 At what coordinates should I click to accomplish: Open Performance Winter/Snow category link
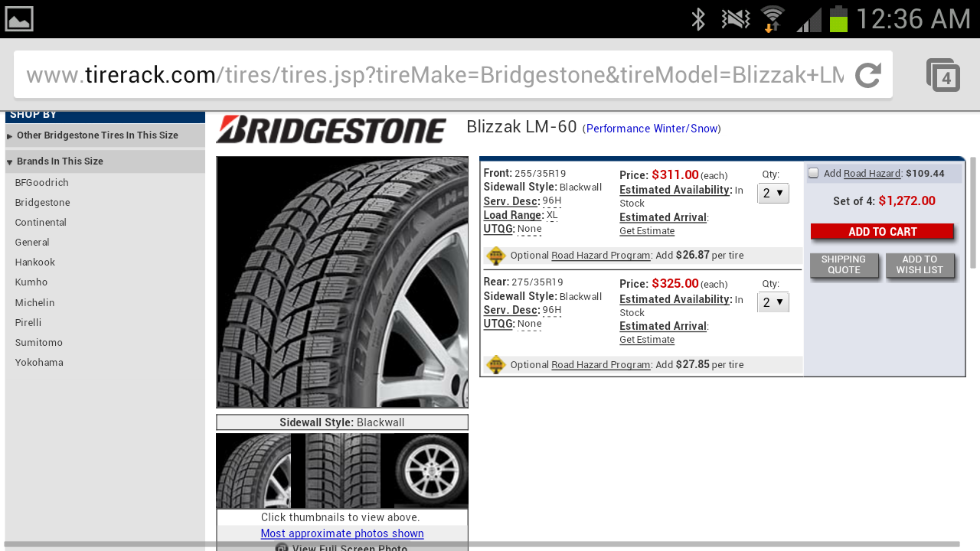(652, 129)
